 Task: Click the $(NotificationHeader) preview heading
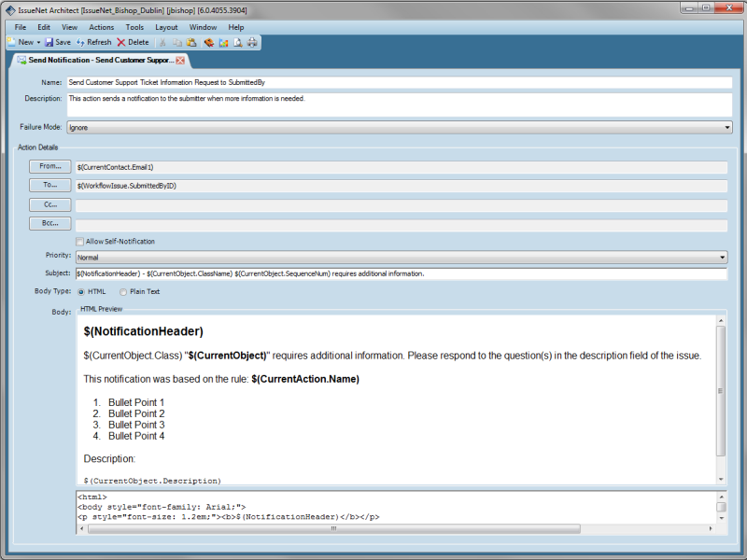coord(144,331)
